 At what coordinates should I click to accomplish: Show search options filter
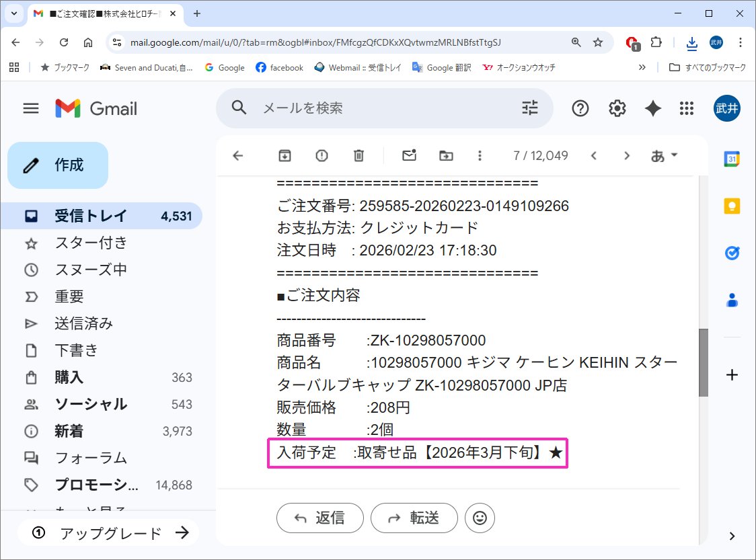[x=530, y=108]
